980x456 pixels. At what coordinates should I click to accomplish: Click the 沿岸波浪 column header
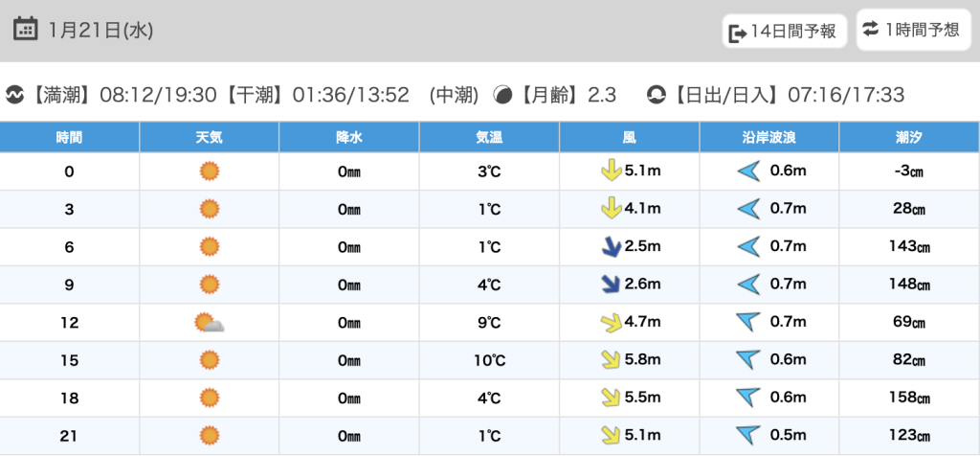pos(769,137)
